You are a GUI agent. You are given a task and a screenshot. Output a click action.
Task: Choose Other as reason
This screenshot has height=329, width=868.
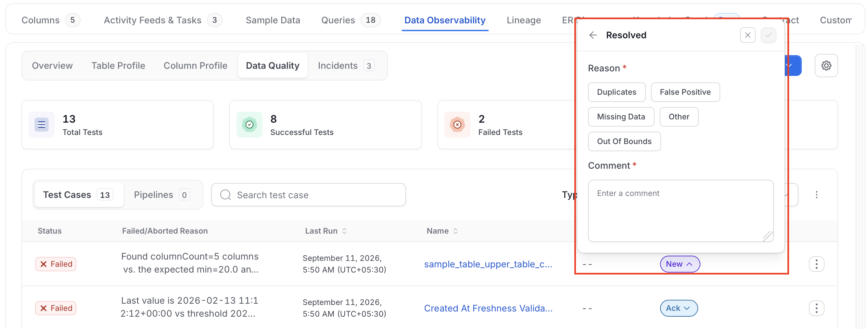pos(679,117)
